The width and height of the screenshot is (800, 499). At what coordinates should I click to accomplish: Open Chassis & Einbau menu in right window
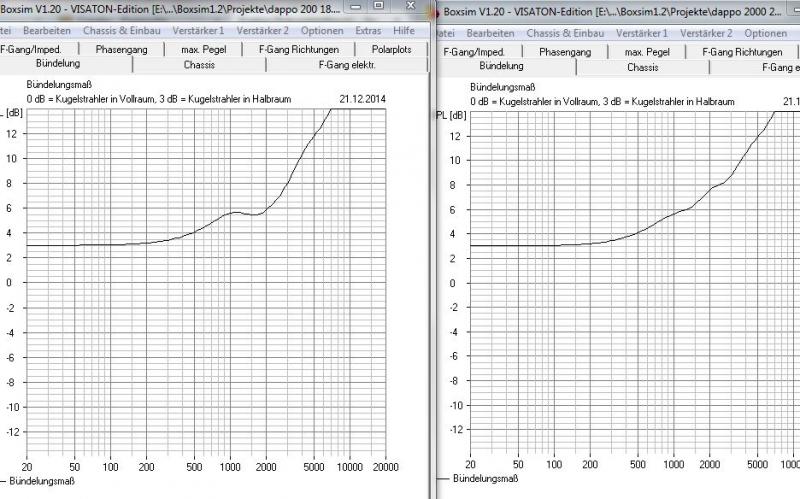tap(565, 33)
